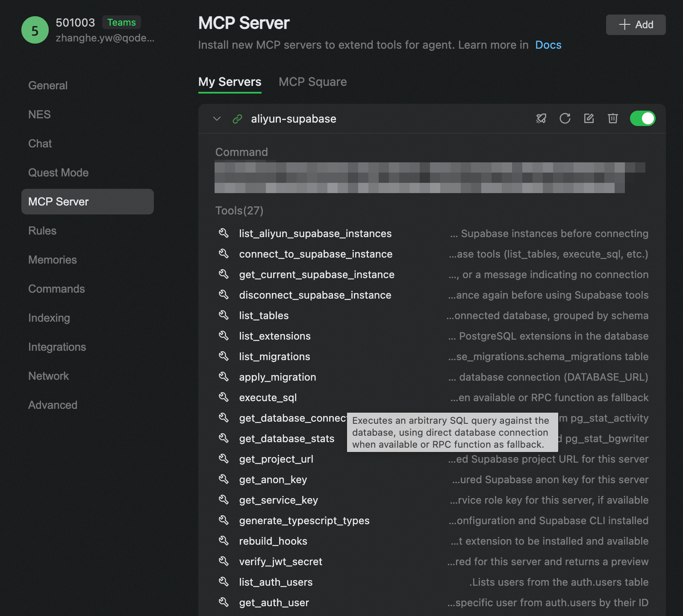This screenshot has height=616, width=683.
Task: Click the rebuild_hooks tool name
Action: pos(273,541)
